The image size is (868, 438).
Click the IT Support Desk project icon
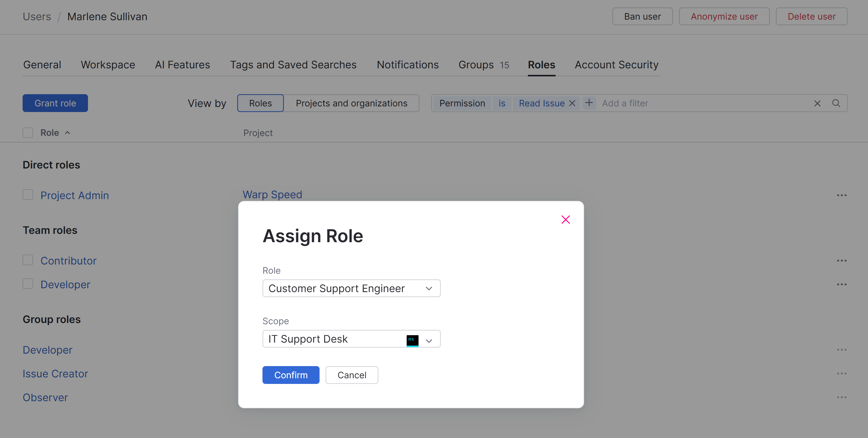click(412, 340)
